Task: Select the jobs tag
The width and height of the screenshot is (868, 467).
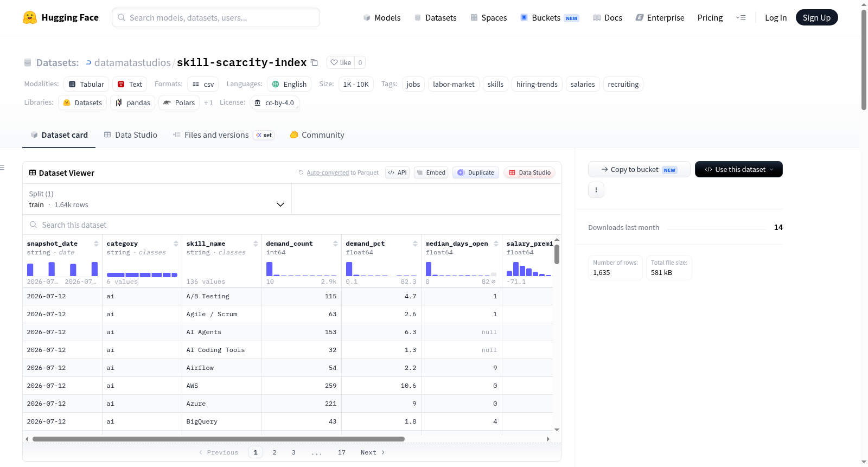Action: [413, 84]
